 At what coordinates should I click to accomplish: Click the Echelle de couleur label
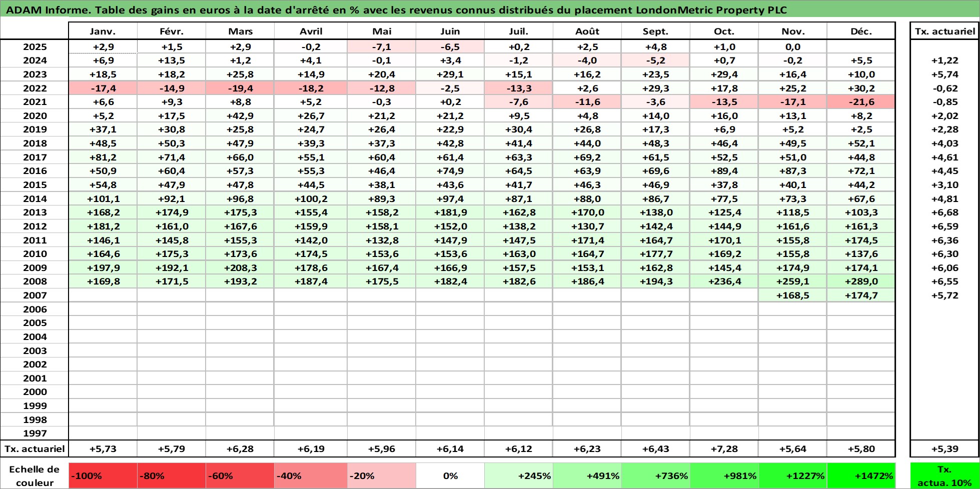(x=35, y=475)
